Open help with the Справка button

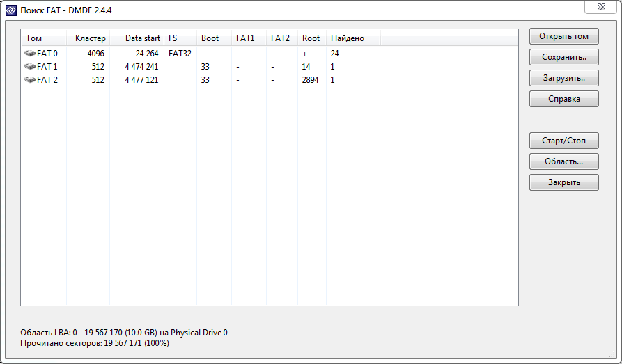563,99
